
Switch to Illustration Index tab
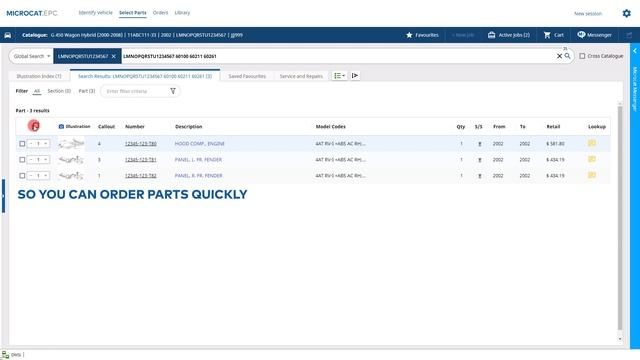[x=39, y=76]
